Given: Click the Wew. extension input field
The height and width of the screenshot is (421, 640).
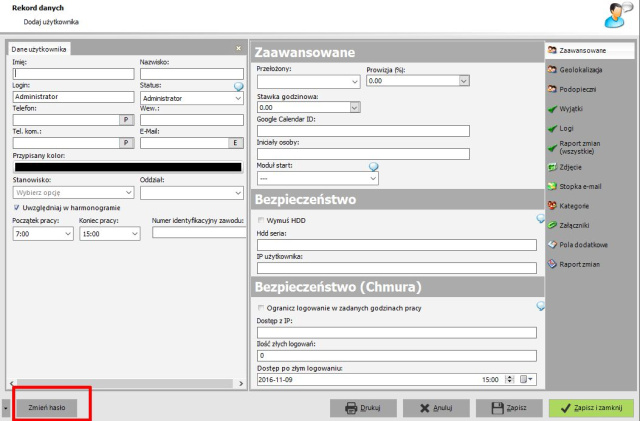Looking at the screenshot, I should click(x=192, y=120).
